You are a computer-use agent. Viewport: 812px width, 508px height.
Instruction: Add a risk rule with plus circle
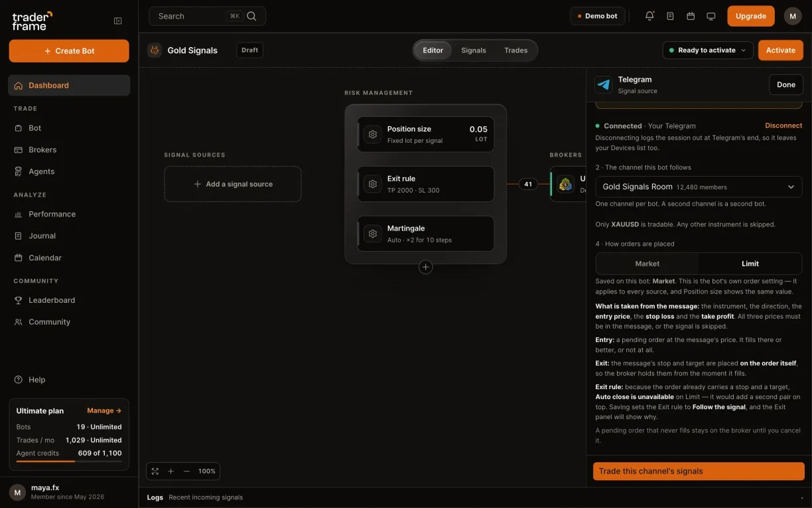[x=425, y=267]
